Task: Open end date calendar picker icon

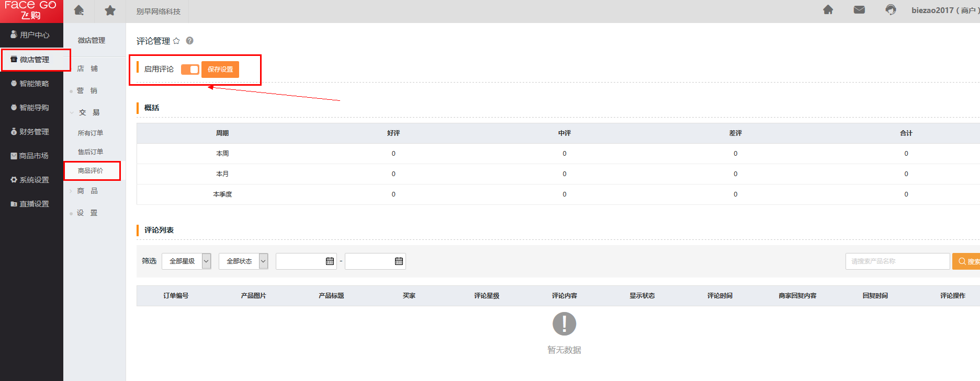Action: [x=399, y=261]
